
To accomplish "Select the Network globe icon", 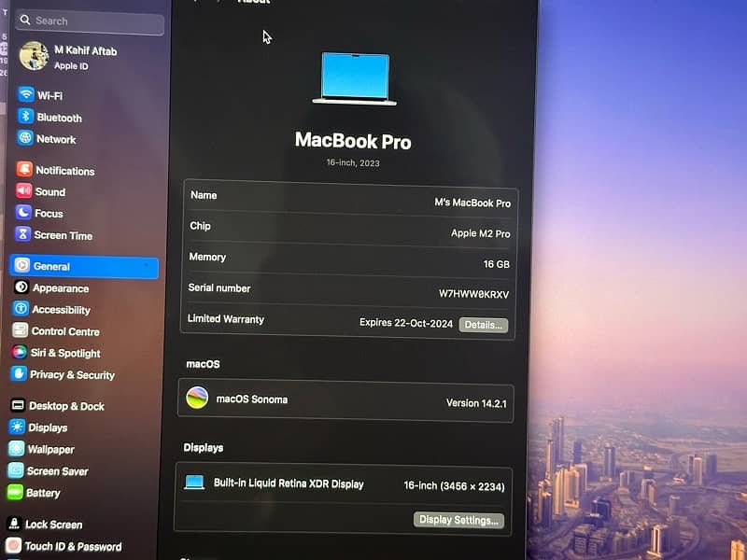I will 26,139.
